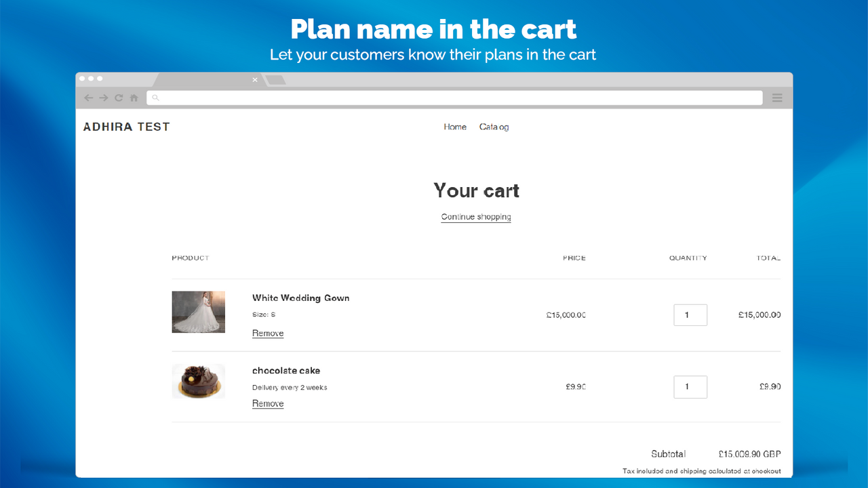Click the chocolate cake quantity field
This screenshot has height=488, width=868.
click(690, 386)
